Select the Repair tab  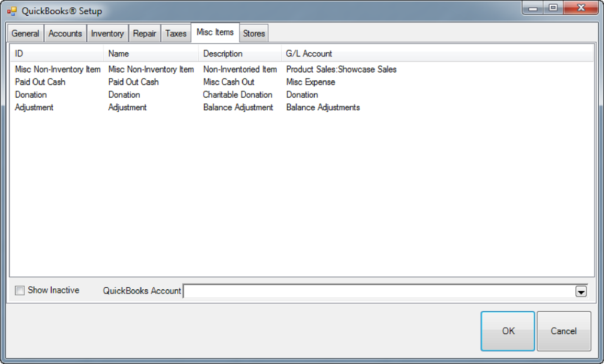144,33
